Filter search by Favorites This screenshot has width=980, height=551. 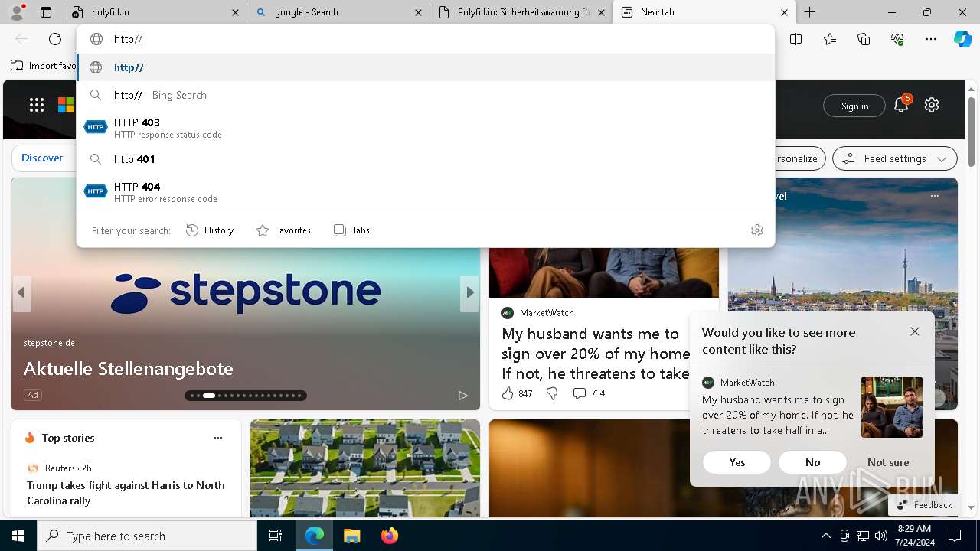[x=283, y=230]
